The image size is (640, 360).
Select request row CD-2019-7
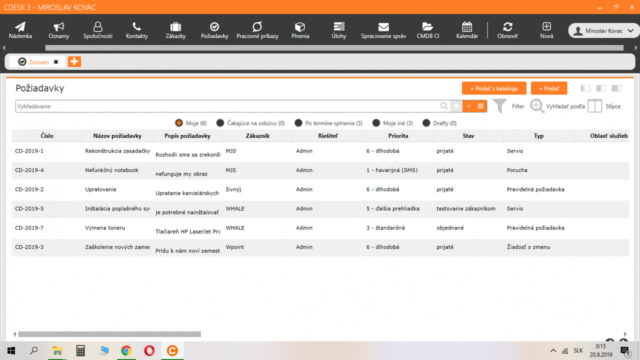320,229
